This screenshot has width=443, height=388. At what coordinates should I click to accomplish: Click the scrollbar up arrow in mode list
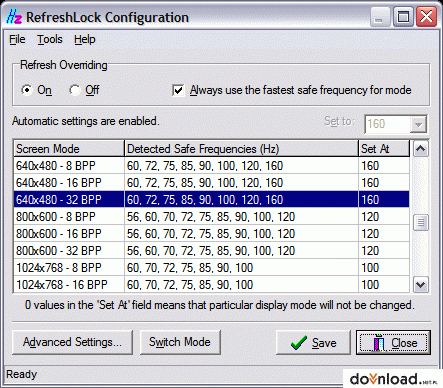[x=420, y=149]
